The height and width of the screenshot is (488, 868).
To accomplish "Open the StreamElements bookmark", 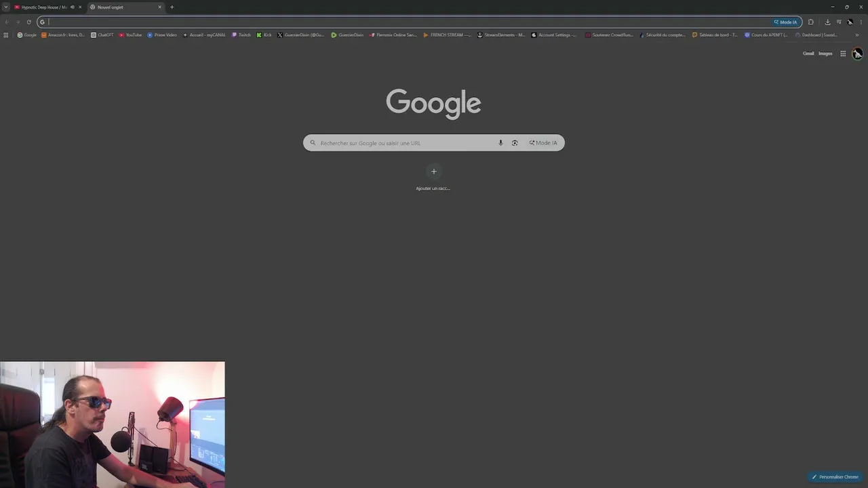I will (x=501, y=35).
